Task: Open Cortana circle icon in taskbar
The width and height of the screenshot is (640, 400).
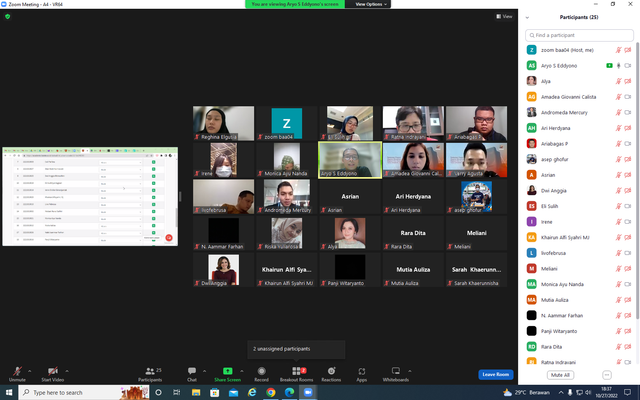Action: [x=158, y=392]
